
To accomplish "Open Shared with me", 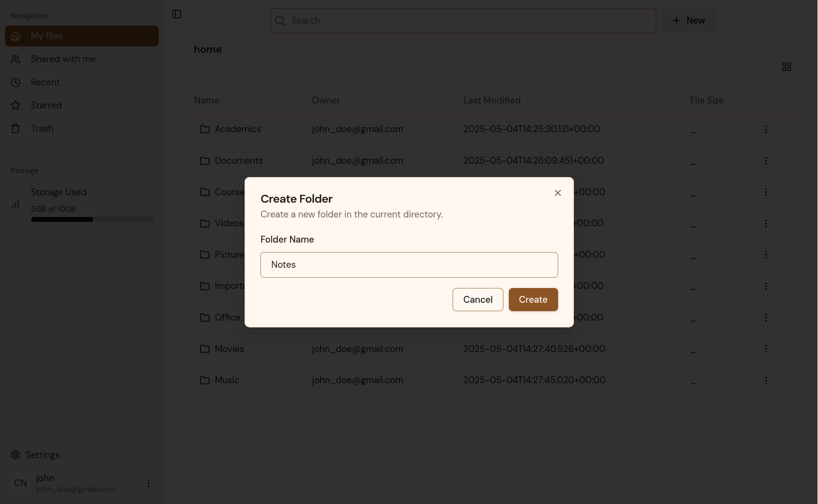I will pyautogui.click(x=82, y=59).
